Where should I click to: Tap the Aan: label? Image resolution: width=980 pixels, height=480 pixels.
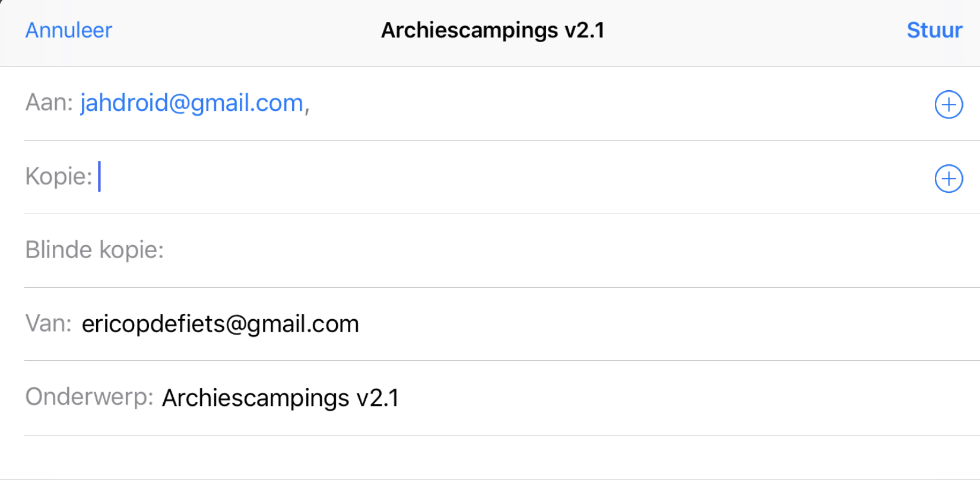[x=49, y=103]
